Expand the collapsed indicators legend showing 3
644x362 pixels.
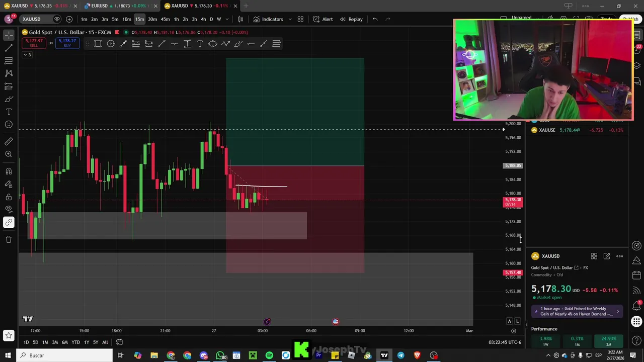[x=27, y=55]
